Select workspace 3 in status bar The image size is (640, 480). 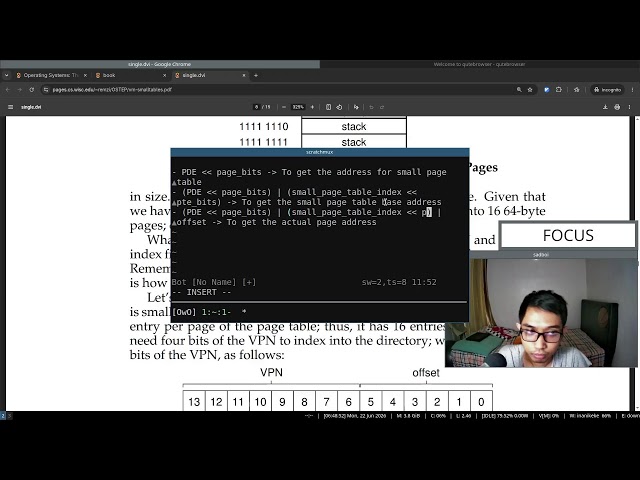(9, 416)
